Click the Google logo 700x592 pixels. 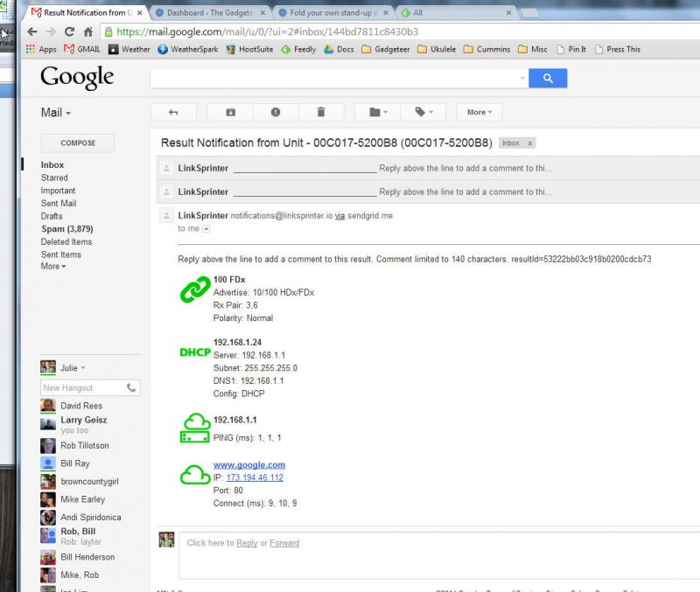(76, 78)
